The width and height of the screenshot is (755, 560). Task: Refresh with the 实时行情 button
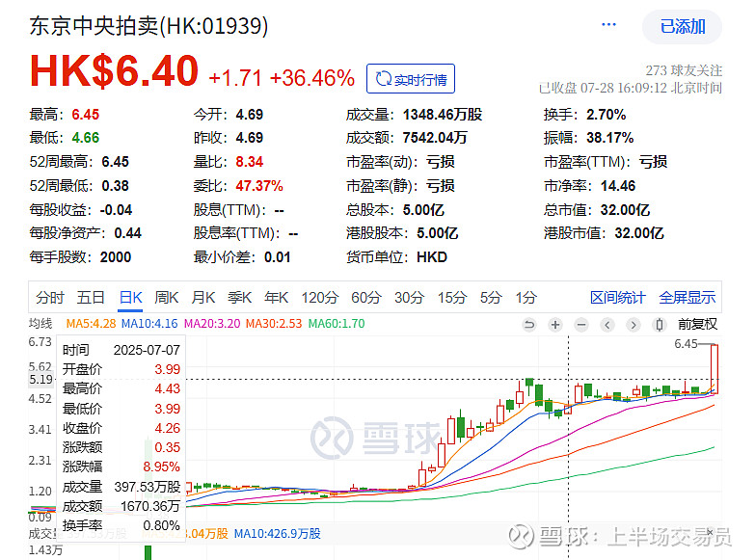tap(411, 78)
